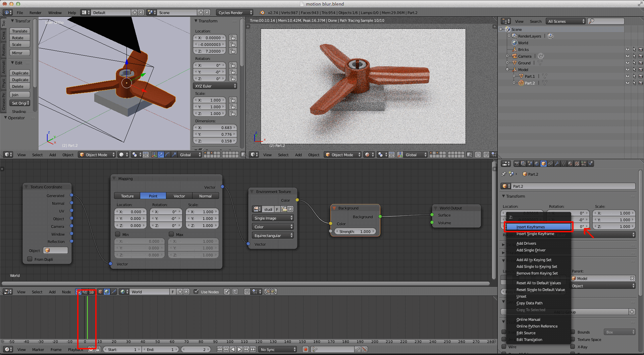Open timeline editor type selector
Screen dimensions: 644x355
(x=8, y=349)
